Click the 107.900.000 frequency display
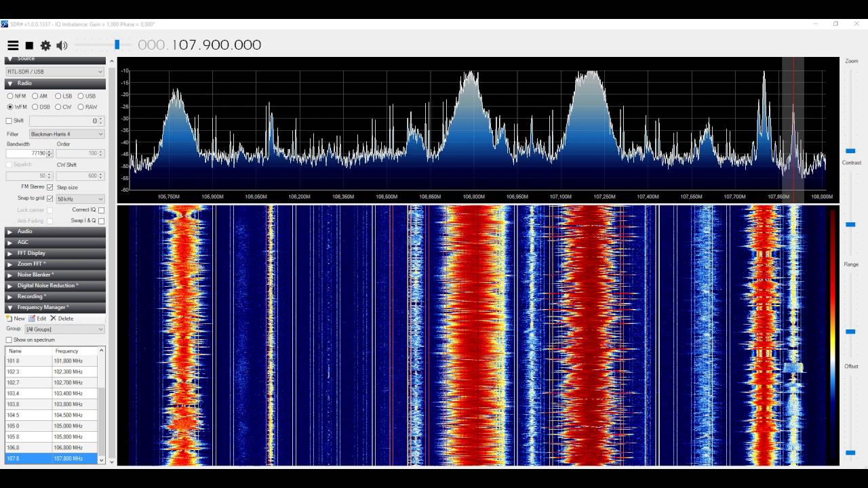Image resolution: width=868 pixels, height=488 pixels. (x=199, y=45)
